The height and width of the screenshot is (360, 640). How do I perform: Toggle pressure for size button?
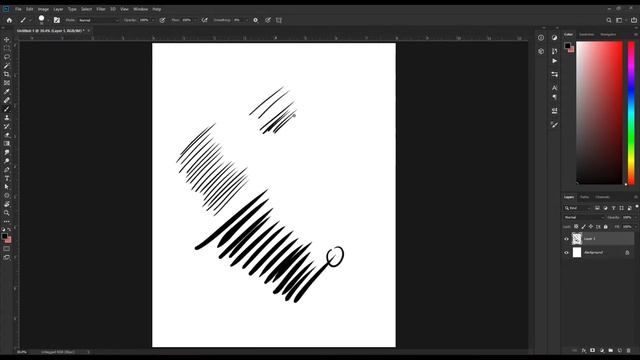(x=268, y=20)
